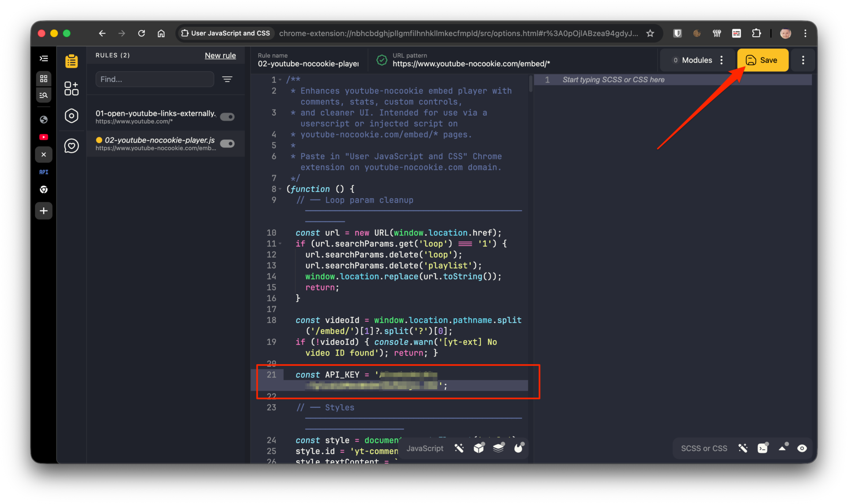Click the JavaScript magic wand format icon
This screenshot has width=848, height=504.
[459, 448]
